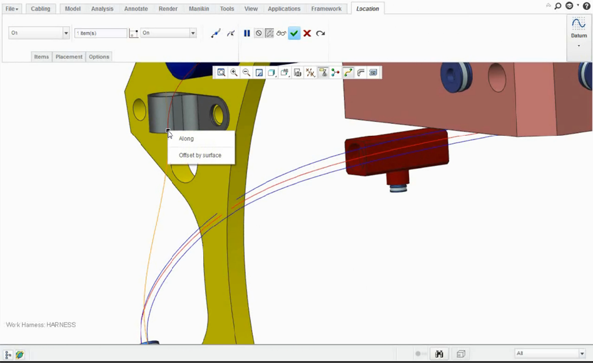Open the Manikin ribbon tab
The width and height of the screenshot is (593, 364).
pyautogui.click(x=199, y=9)
